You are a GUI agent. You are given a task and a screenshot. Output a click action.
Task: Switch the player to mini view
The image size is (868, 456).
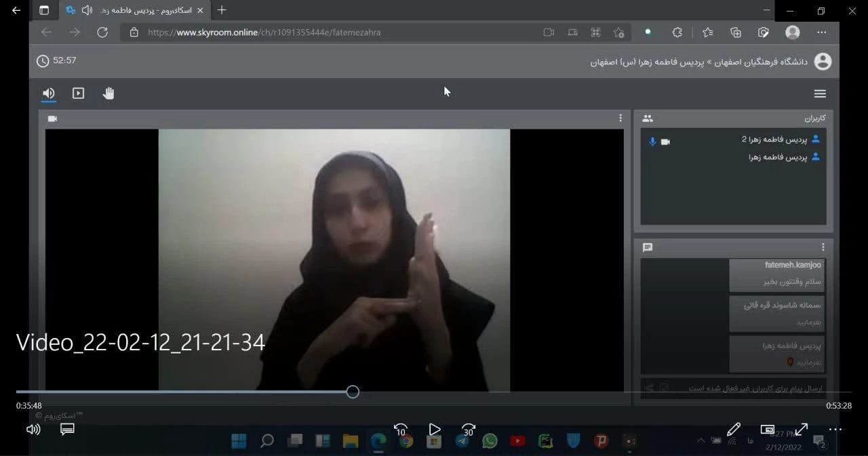[x=768, y=430]
